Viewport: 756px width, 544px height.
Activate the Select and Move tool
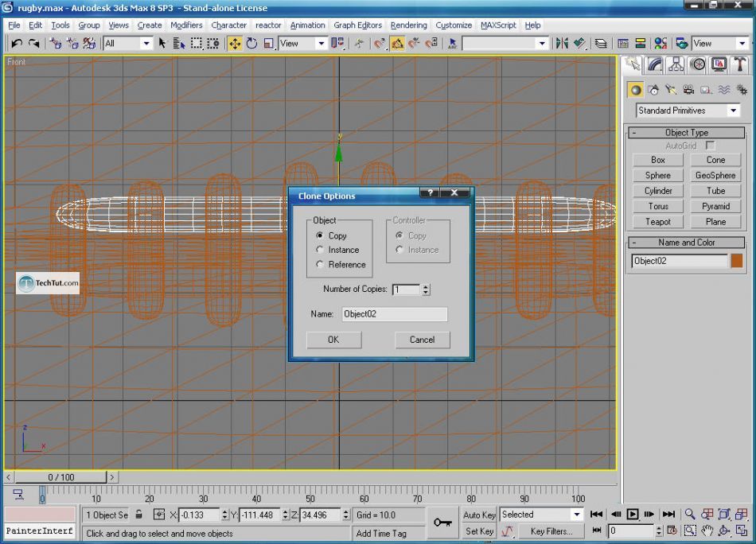click(x=235, y=44)
